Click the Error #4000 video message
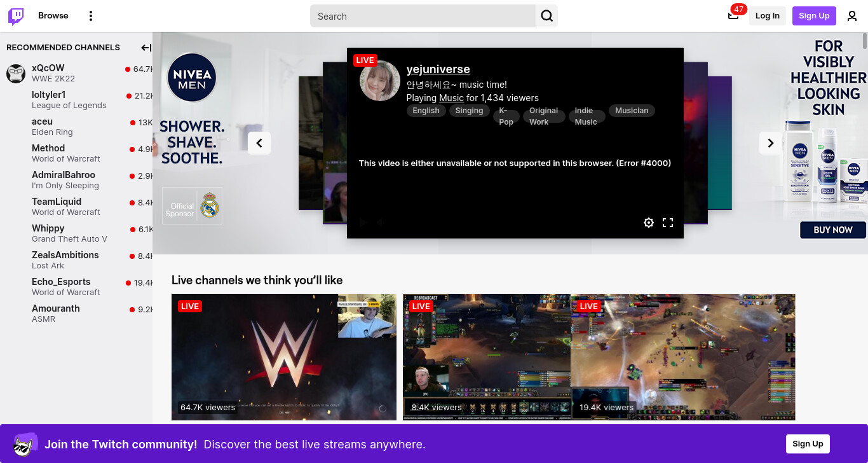 pyautogui.click(x=515, y=163)
